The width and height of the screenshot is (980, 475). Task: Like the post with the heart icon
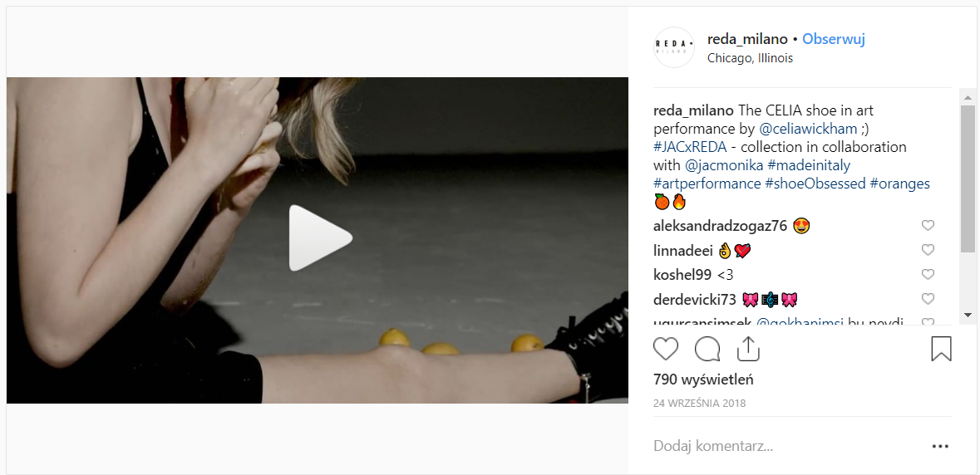click(x=666, y=349)
